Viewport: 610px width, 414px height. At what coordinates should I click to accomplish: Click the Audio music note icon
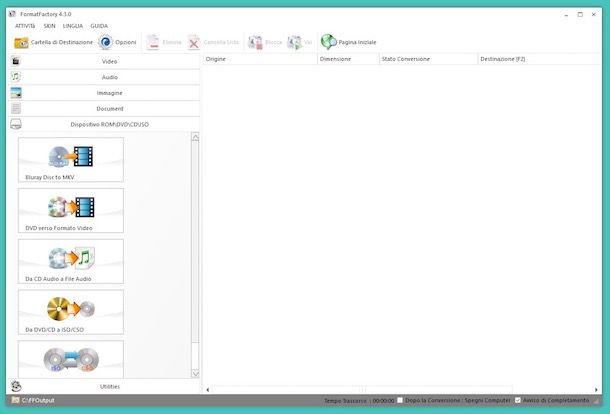(x=16, y=77)
